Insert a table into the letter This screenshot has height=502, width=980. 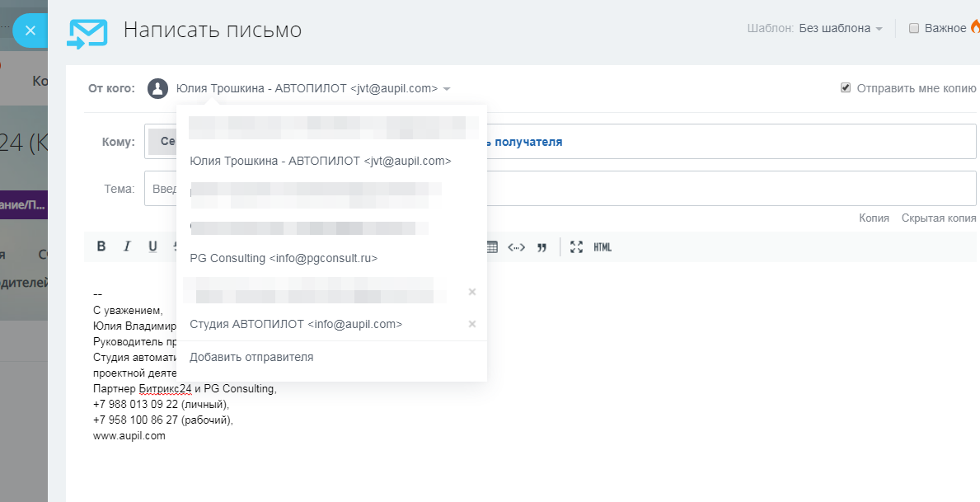(x=492, y=246)
